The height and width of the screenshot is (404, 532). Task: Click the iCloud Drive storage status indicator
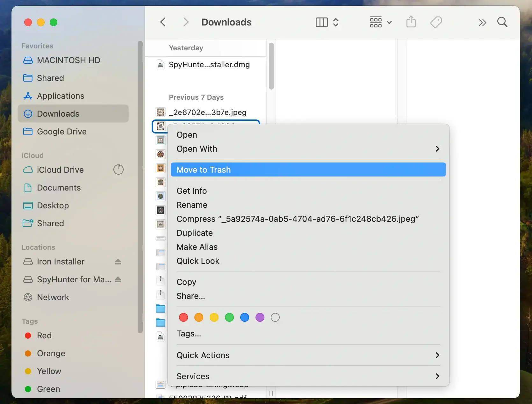click(x=119, y=170)
